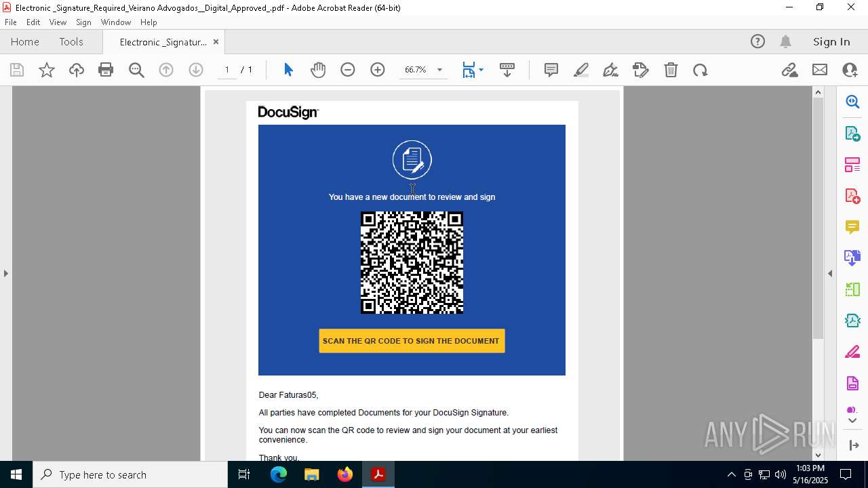Rotate the page clockwise
Screen dimensions: 868x488
[x=701, y=70]
